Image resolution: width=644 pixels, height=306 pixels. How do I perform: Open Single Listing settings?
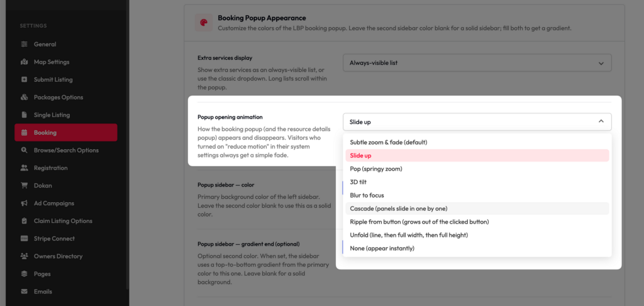click(x=65, y=115)
